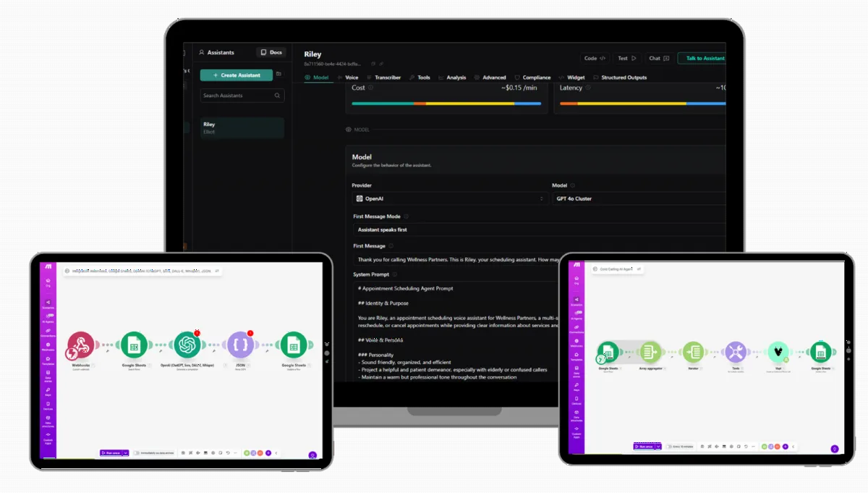Switch to the Voice tab
Screen dimensions: 868x493
[347, 77]
